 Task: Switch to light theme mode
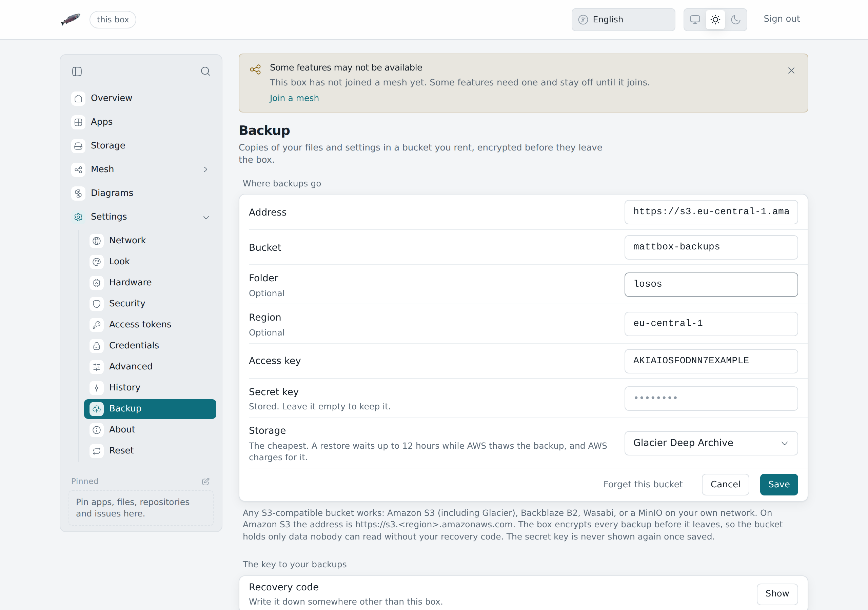click(x=715, y=20)
